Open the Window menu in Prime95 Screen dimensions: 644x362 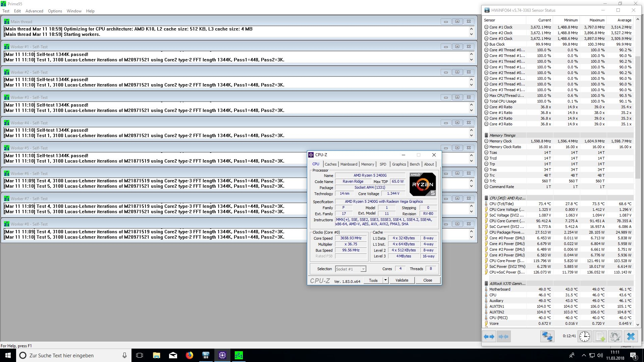pos(74,11)
